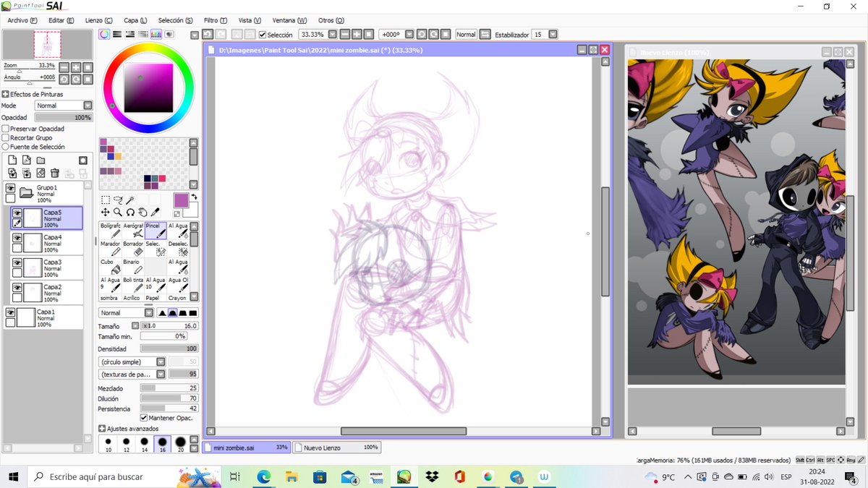
Task: Open the 33.33% zoom dropdown
Action: click(x=332, y=34)
